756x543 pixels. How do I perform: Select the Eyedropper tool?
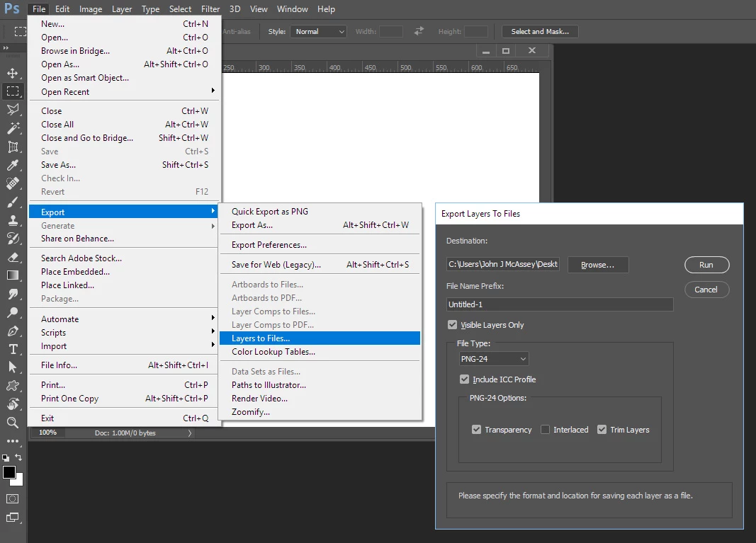[13, 165]
